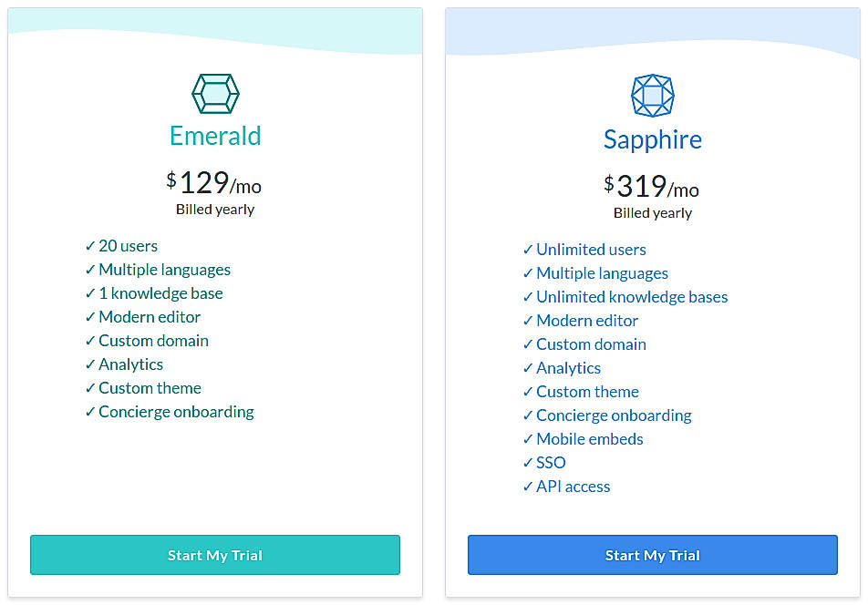Click the $319/mo price text
The image size is (868, 605).
652,187
